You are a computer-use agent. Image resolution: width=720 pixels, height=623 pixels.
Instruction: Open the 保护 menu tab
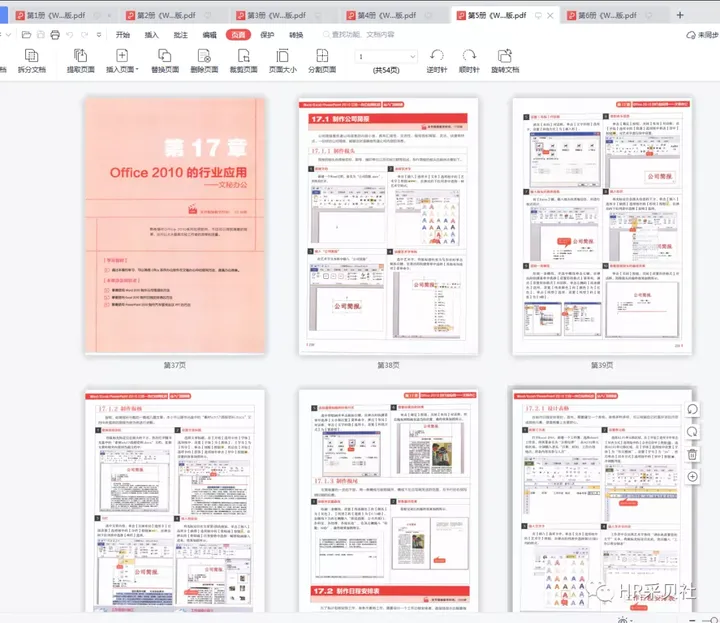pos(267,35)
